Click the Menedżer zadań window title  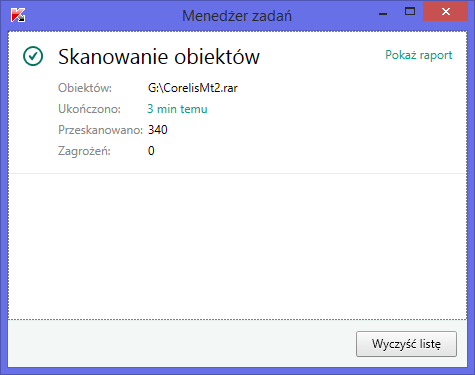click(x=237, y=16)
